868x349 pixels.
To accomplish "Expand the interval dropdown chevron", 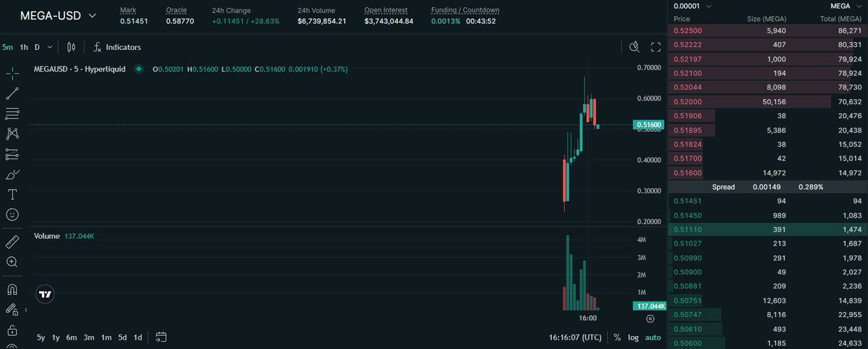I will click(x=49, y=47).
